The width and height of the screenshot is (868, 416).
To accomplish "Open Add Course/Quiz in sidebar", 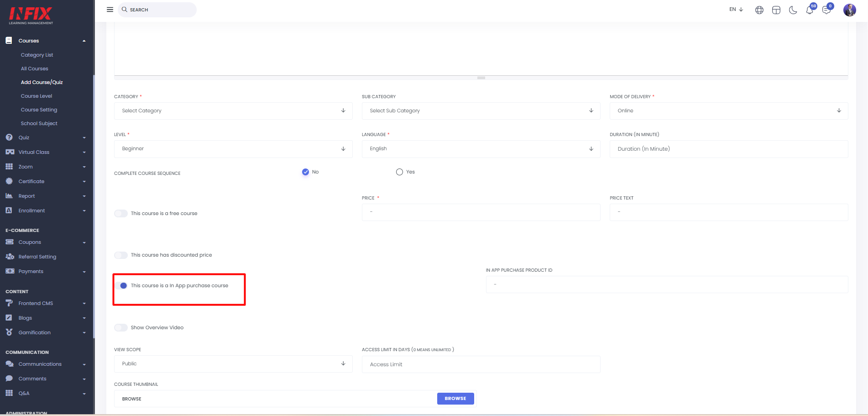I will (42, 82).
